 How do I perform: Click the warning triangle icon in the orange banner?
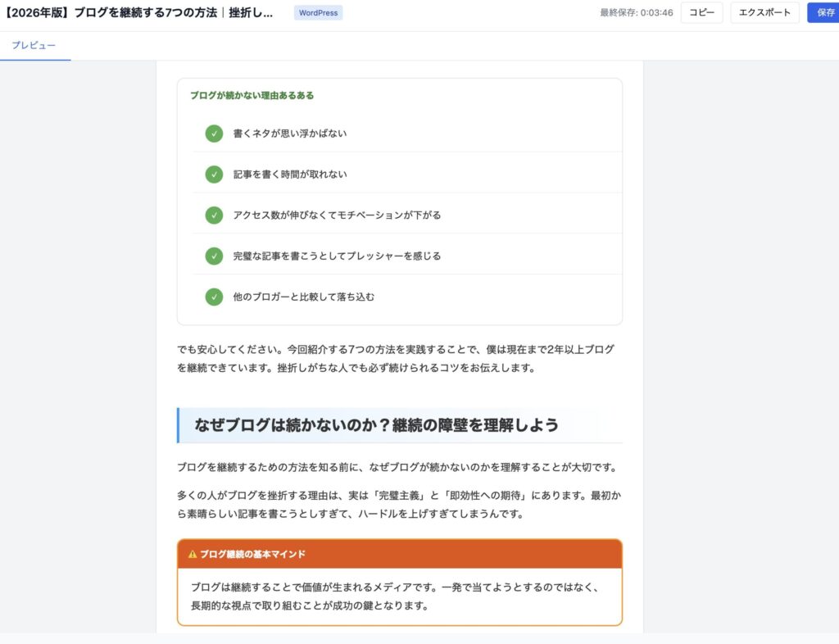191,553
